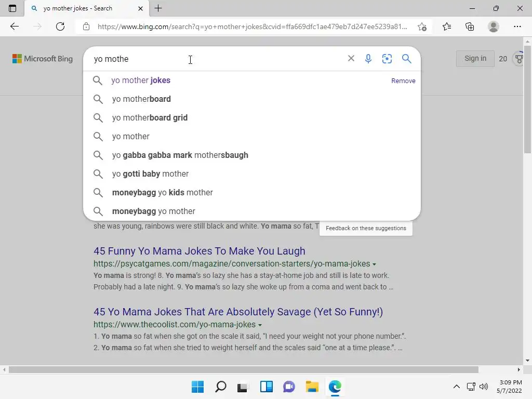Choose suggestion 'yo gotti baby mother'
This screenshot has height=399, width=532.
[x=252, y=174]
